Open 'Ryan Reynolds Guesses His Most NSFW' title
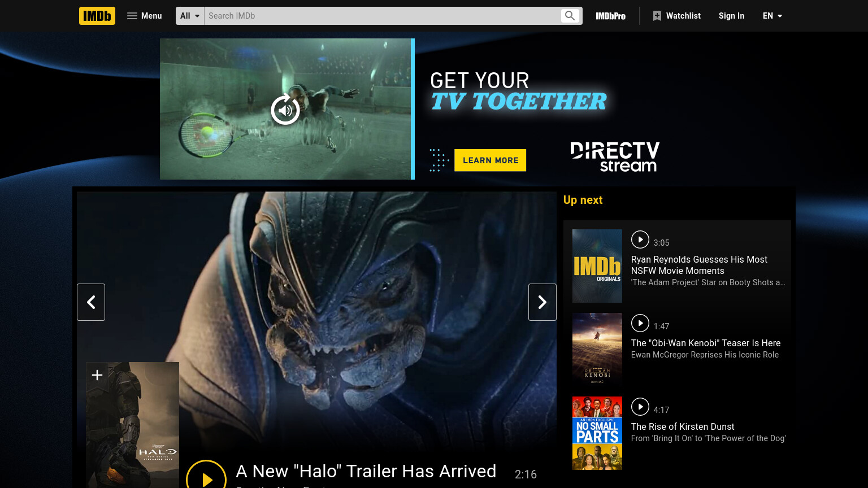Image resolution: width=868 pixels, height=488 pixels. 699,265
